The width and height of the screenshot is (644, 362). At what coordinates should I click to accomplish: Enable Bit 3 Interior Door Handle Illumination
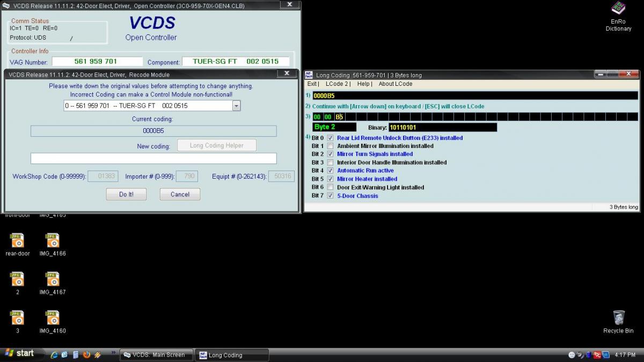[331, 162]
